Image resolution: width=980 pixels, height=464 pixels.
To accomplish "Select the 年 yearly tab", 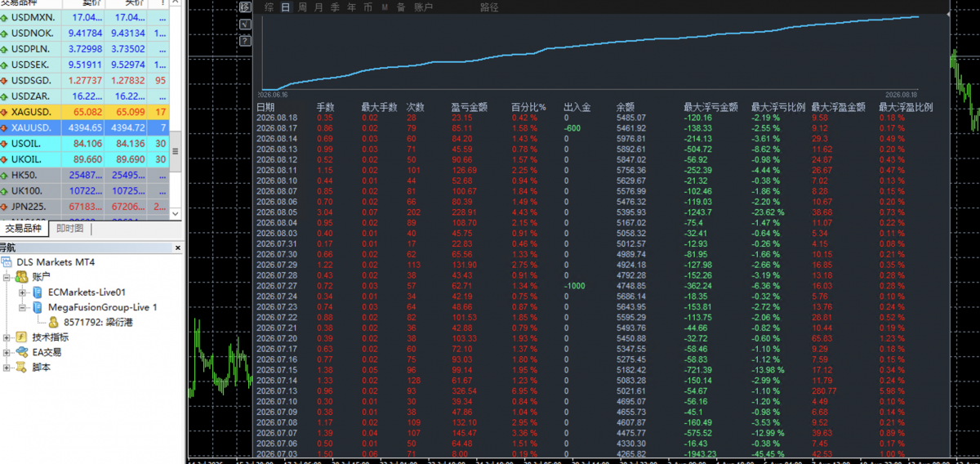I will 351,7.
